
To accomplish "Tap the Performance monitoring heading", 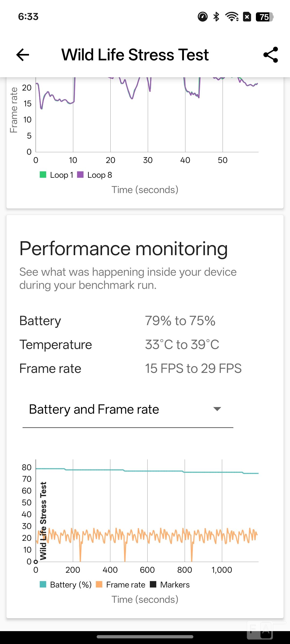I will (124, 249).
